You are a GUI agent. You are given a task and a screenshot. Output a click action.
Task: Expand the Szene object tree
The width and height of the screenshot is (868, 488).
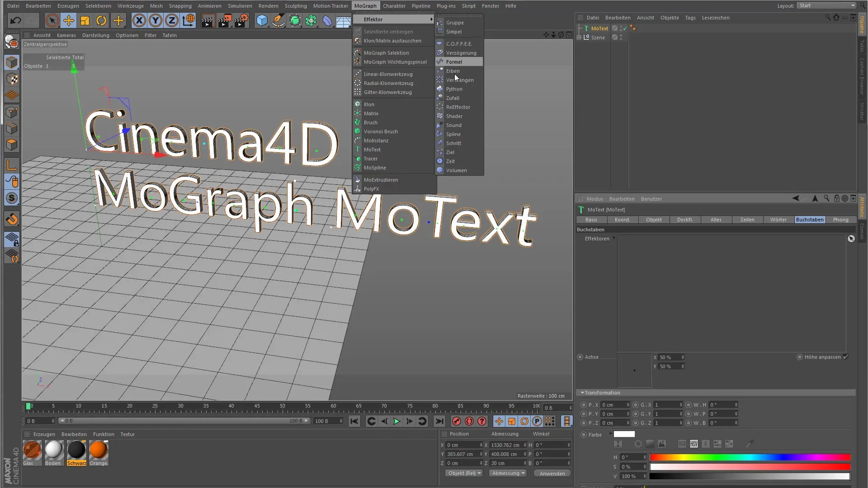click(x=579, y=38)
